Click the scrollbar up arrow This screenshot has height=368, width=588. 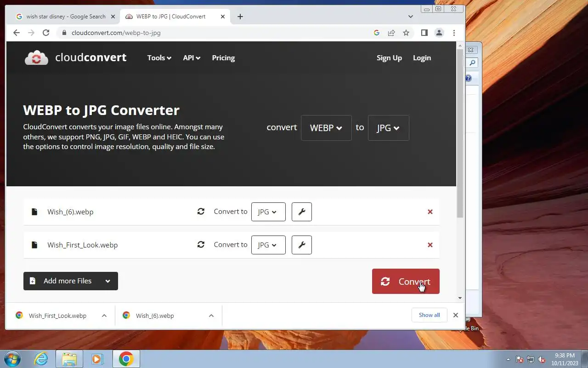(460, 45)
